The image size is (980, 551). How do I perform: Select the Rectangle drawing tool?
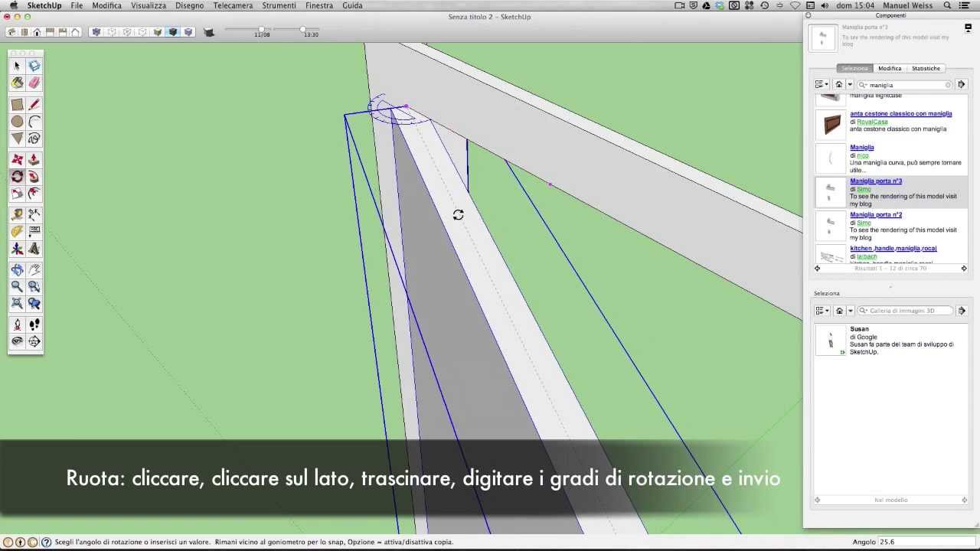[x=17, y=105]
